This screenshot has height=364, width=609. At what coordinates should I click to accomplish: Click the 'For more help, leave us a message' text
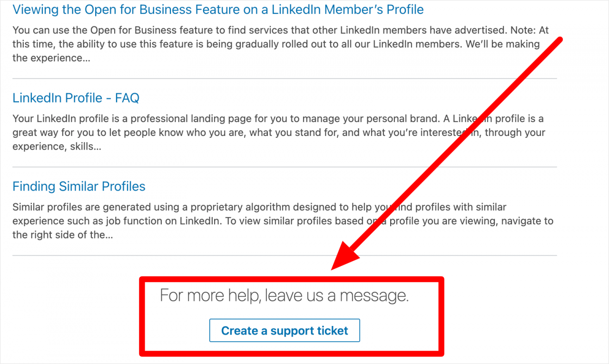tap(284, 295)
